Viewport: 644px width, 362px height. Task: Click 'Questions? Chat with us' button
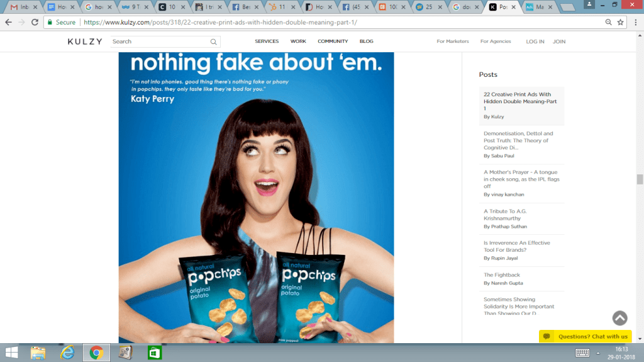tap(586, 336)
